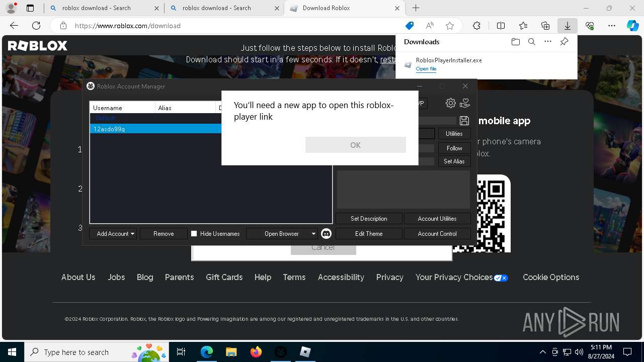Click the Edge shopping tag icon in address bar
Viewport: 644px width, 362px height.
(x=410, y=26)
